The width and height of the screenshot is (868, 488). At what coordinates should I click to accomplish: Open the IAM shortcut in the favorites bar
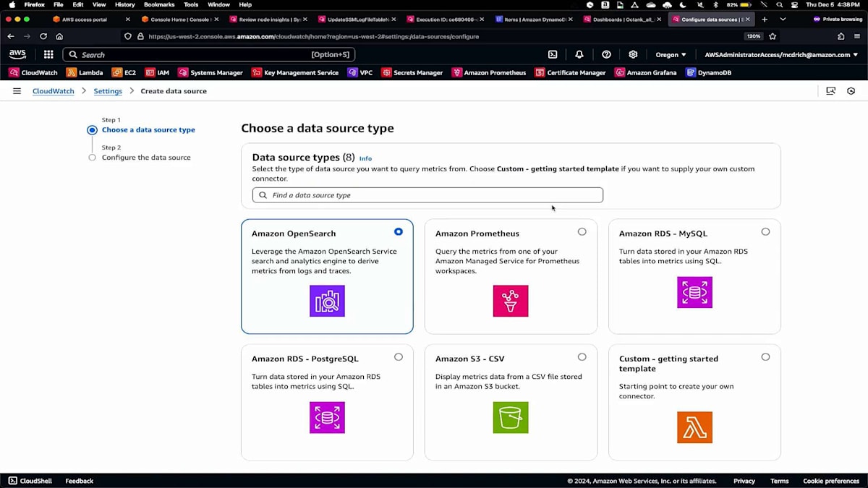157,72
